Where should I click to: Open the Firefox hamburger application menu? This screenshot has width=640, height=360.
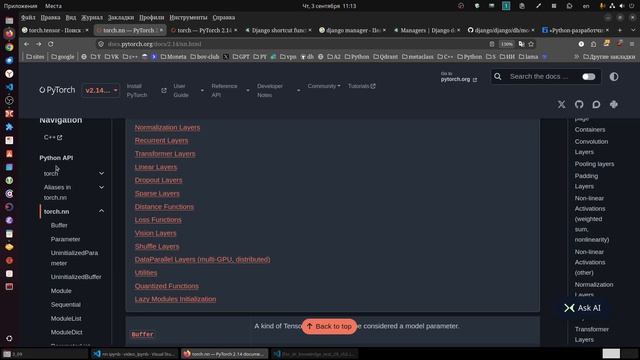(x=632, y=44)
